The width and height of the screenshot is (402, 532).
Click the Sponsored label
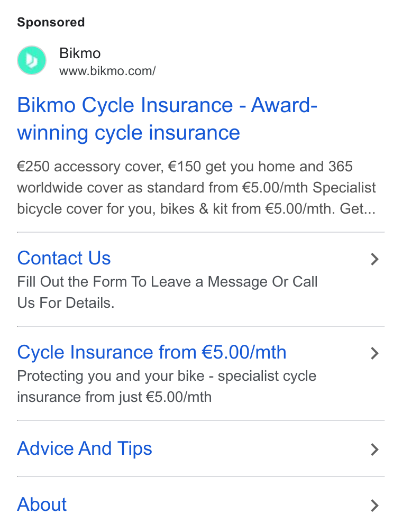coord(51,22)
